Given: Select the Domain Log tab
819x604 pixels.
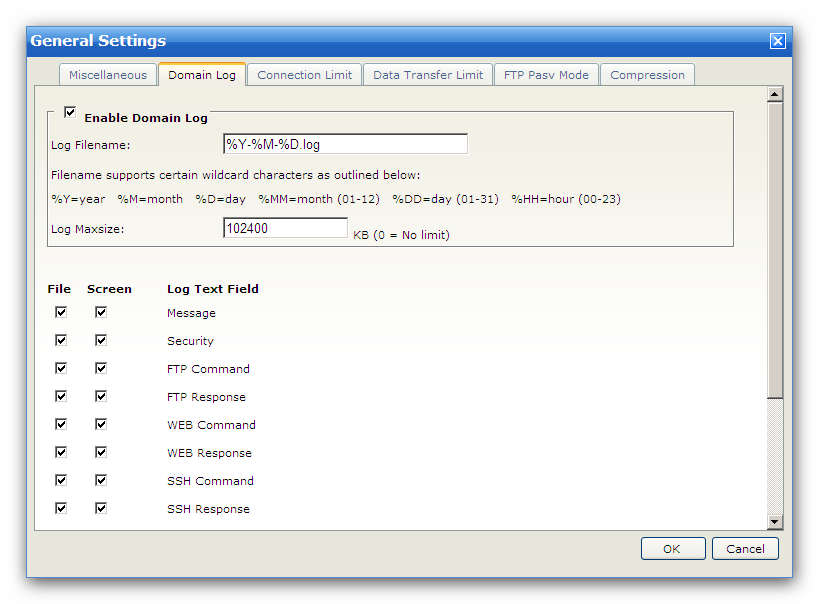Looking at the screenshot, I should (x=202, y=75).
